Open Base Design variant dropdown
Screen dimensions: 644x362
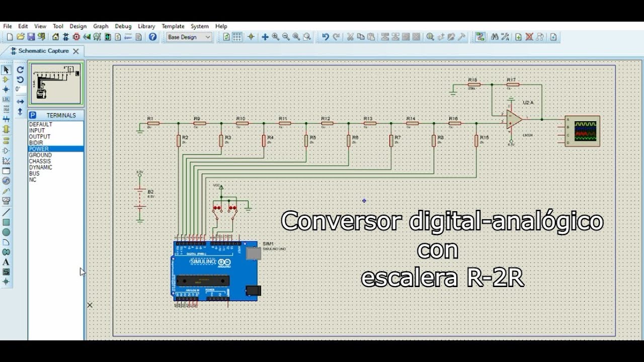pos(189,37)
